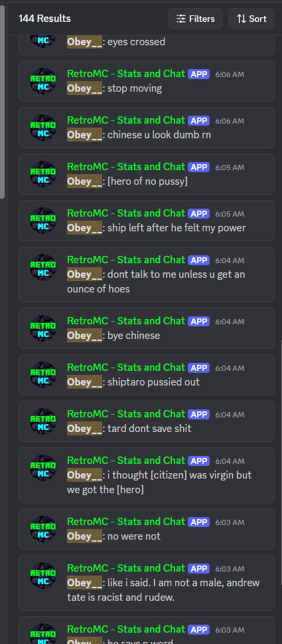This screenshot has height=644, width=282.
Task: Click RetroMC avatar beside 'stop moving' message
Action: pyautogui.click(x=43, y=81)
